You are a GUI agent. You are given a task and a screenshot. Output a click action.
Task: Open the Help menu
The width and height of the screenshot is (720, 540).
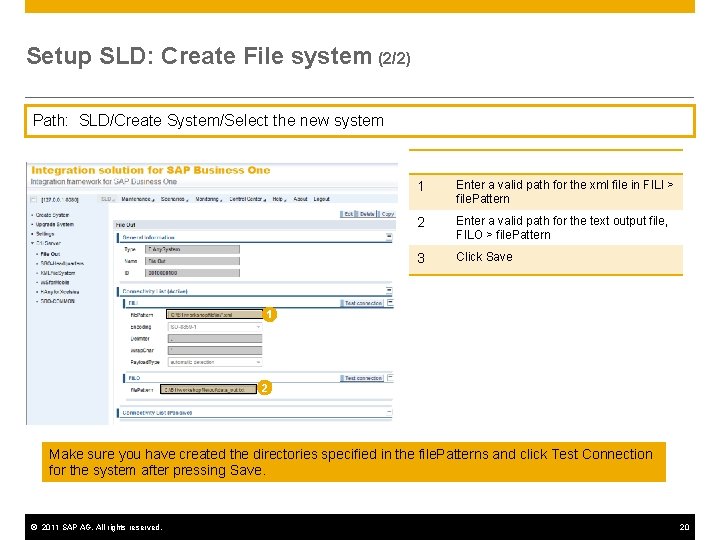pyautogui.click(x=279, y=199)
